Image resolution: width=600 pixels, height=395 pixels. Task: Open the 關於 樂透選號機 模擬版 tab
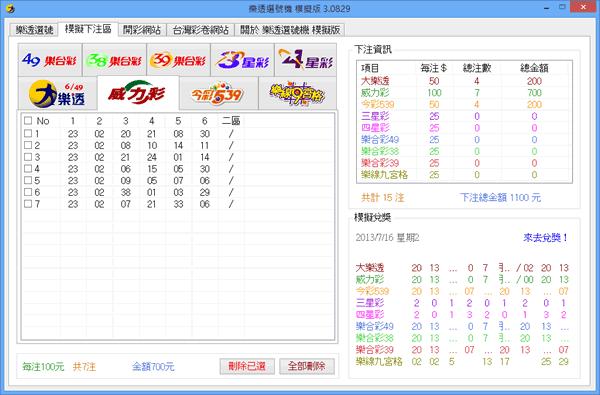tap(290, 30)
